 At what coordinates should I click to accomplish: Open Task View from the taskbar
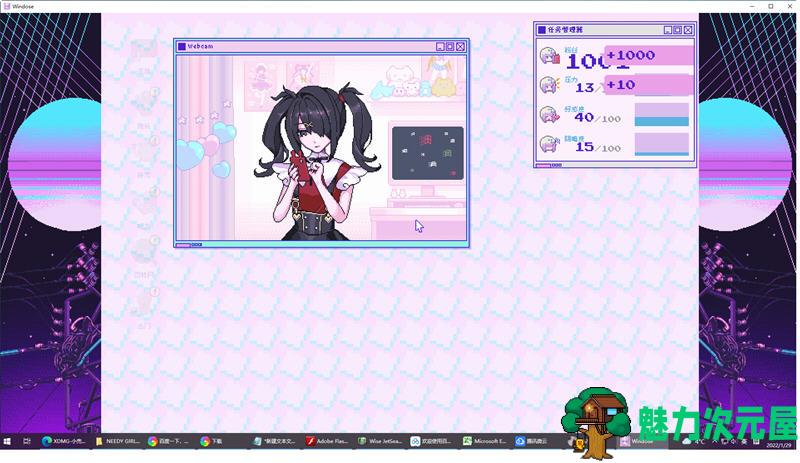(x=27, y=441)
